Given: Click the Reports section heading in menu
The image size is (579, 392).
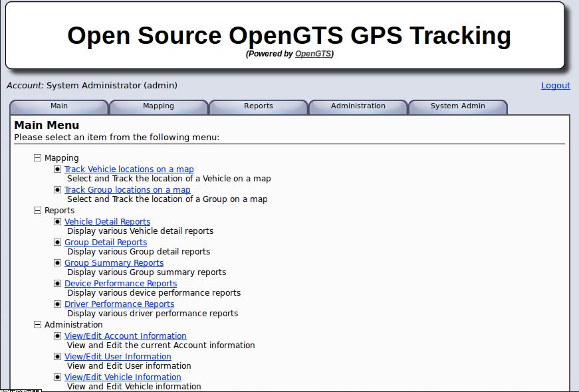Looking at the screenshot, I should click(x=59, y=211).
